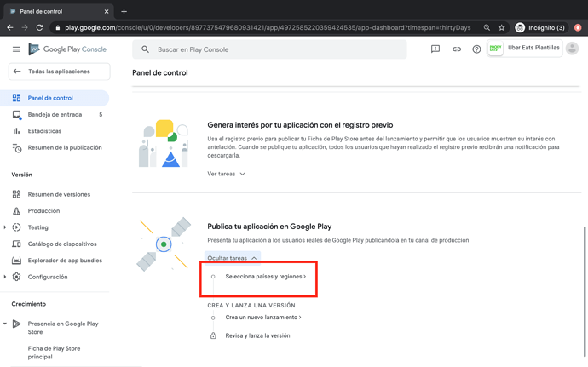Click the copy link icon in header
The height and width of the screenshot is (367, 588).
point(456,49)
